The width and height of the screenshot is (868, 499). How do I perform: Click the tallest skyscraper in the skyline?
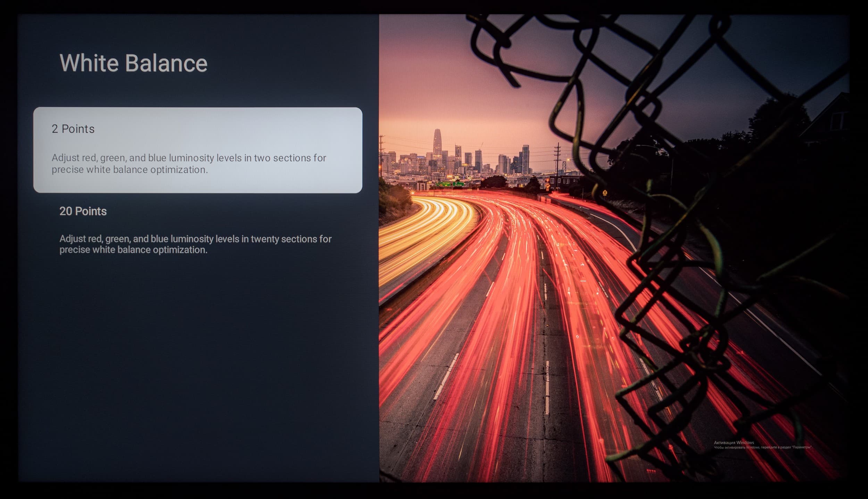click(437, 142)
